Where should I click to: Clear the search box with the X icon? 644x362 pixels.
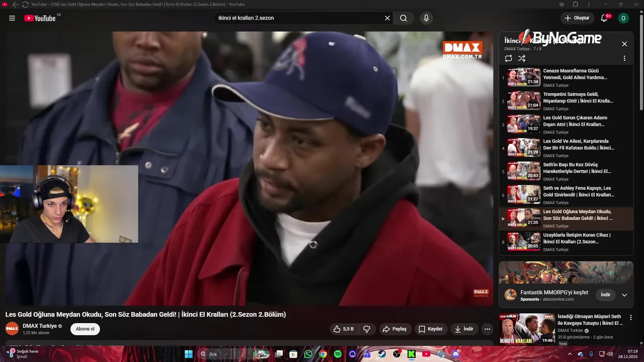387,18
